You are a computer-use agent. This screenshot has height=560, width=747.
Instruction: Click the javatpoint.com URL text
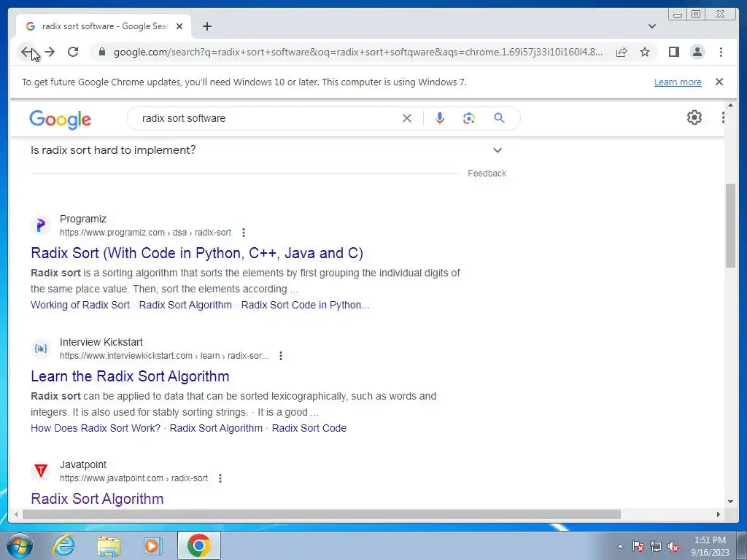click(134, 478)
